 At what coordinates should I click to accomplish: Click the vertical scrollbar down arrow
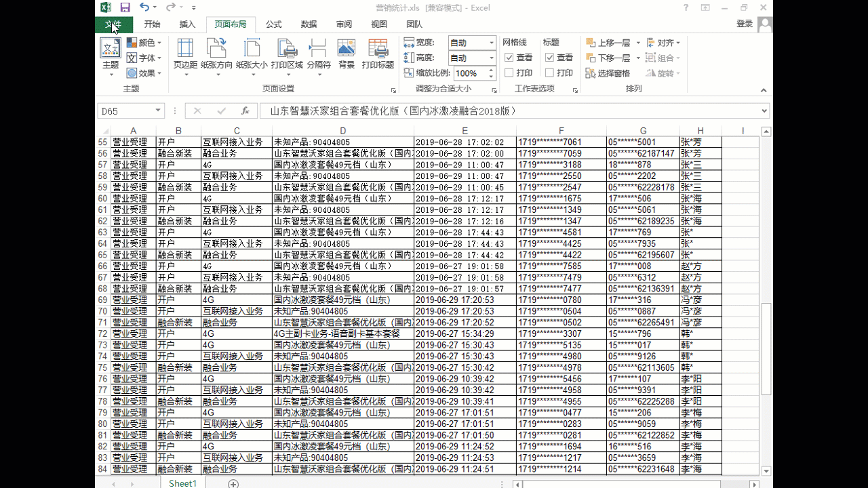(x=766, y=471)
